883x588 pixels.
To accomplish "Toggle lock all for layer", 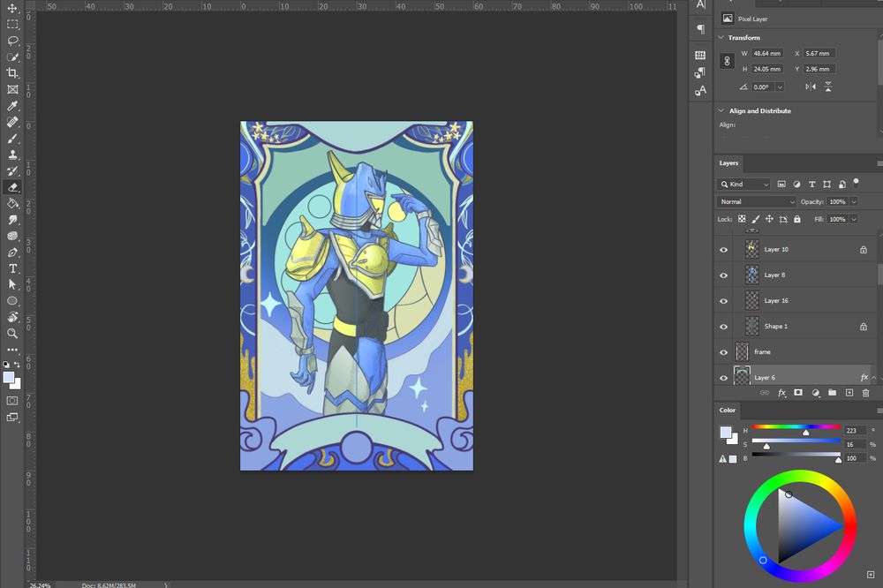I will 796,219.
